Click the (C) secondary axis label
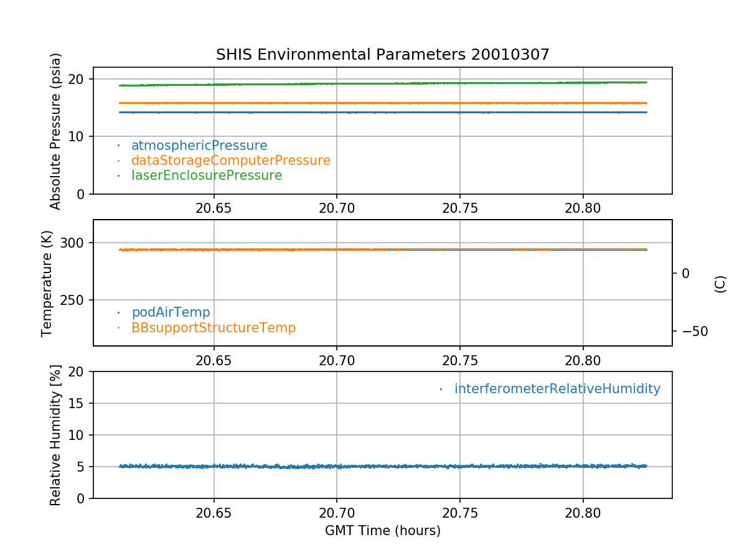The height and width of the screenshot is (560, 747). 720,284
